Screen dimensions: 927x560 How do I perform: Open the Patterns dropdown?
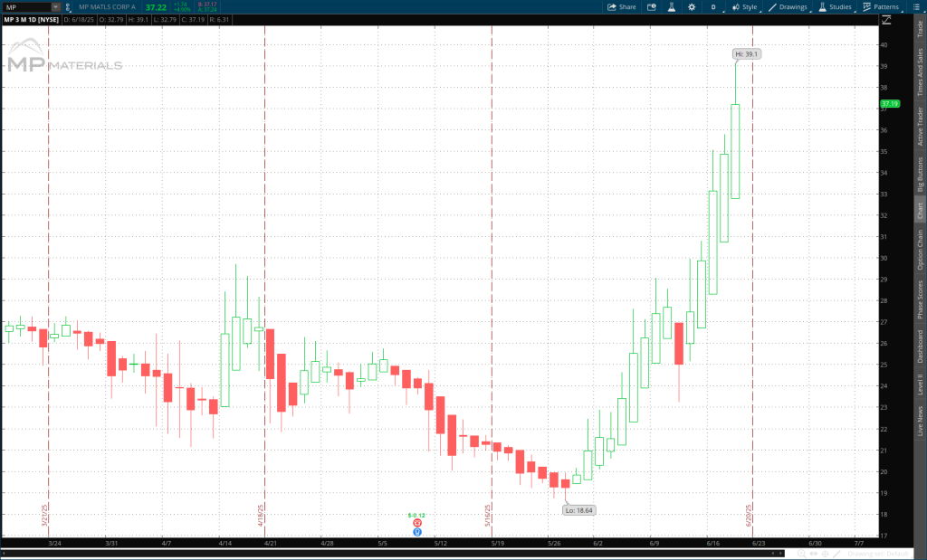882,7
